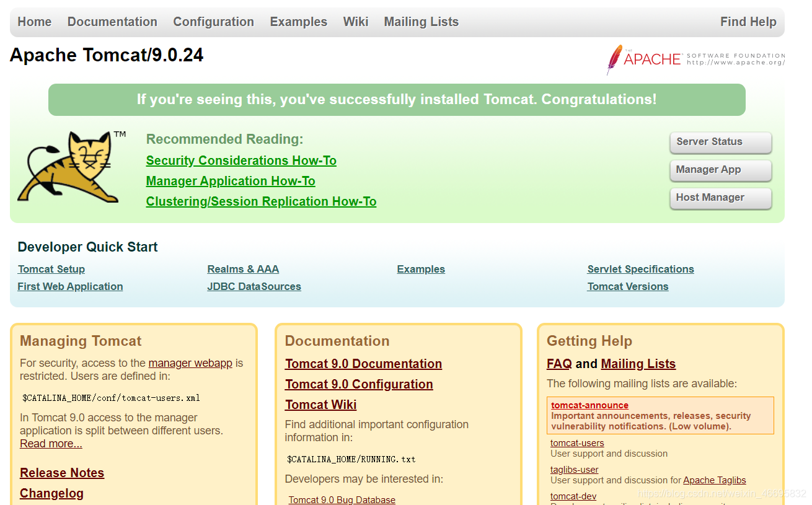
Task: Click the Apache Tomcat/9.0.24 heading
Action: tap(107, 55)
